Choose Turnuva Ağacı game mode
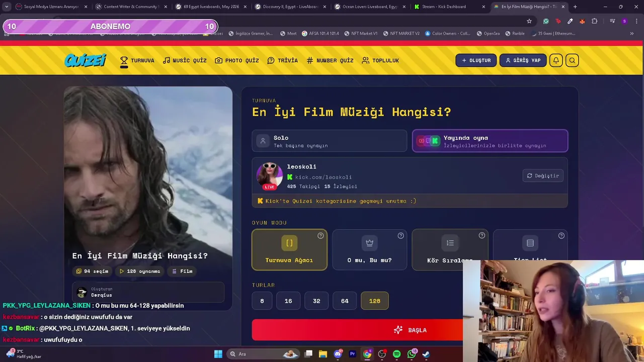Image resolution: width=644 pixels, height=362 pixels. 289,250
